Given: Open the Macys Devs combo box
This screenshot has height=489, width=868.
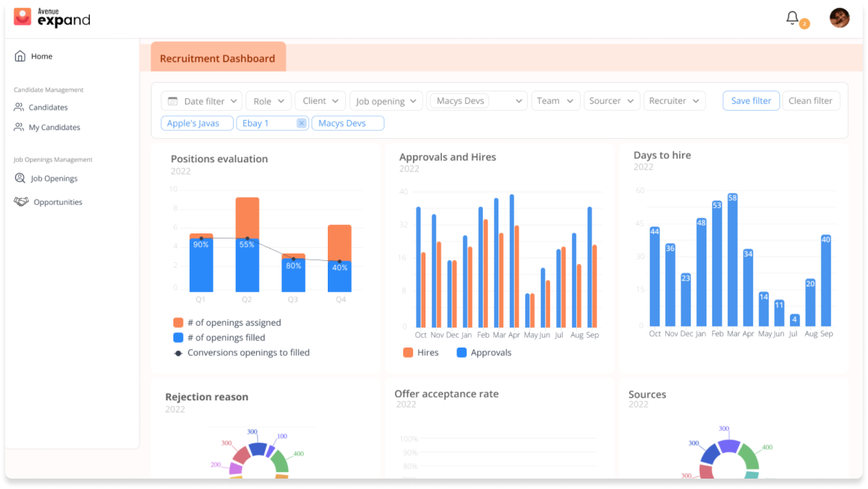Looking at the screenshot, I should point(478,100).
